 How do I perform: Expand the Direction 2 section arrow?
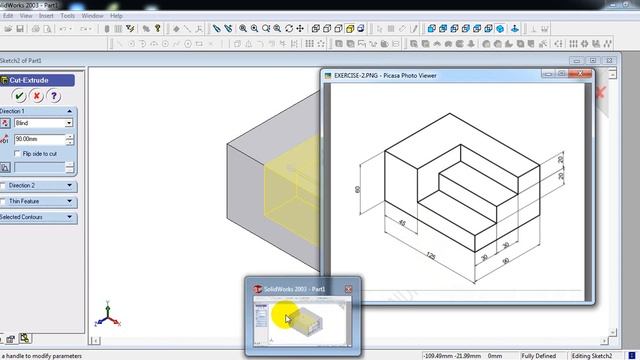click(69, 186)
